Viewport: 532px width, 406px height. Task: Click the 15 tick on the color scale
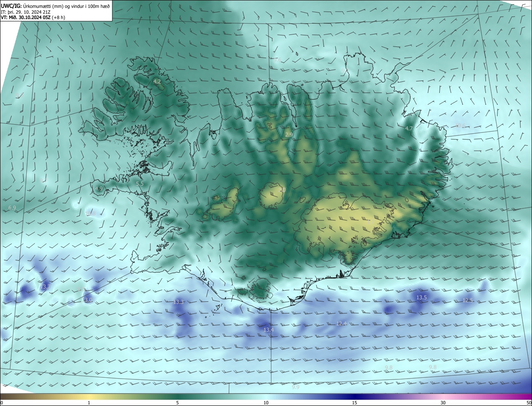pyautogui.click(x=355, y=403)
